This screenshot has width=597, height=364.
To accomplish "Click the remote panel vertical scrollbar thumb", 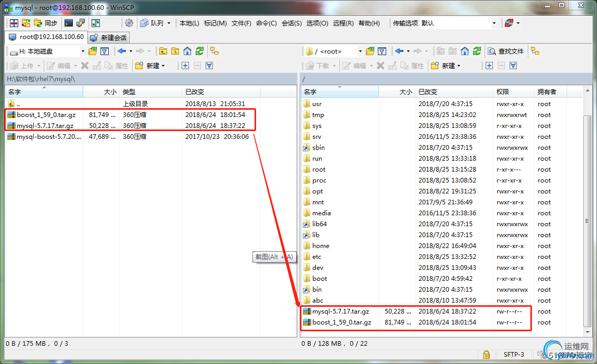I will pos(588,220).
